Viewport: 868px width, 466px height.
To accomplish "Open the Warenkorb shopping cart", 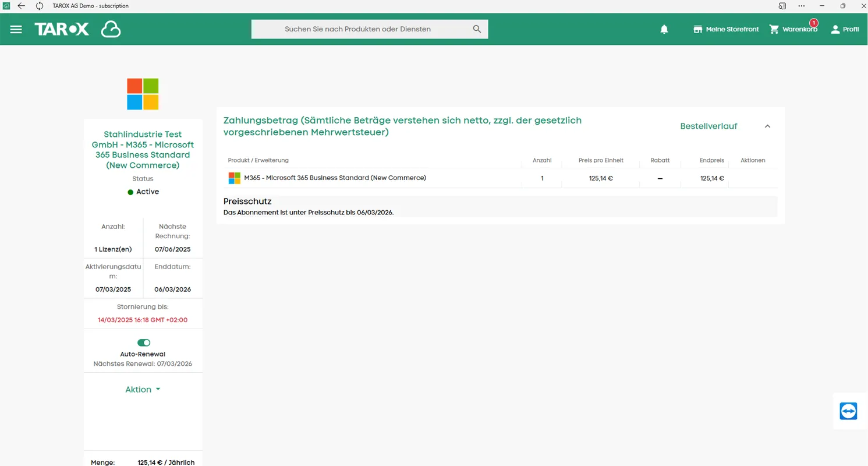I will click(x=793, y=29).
